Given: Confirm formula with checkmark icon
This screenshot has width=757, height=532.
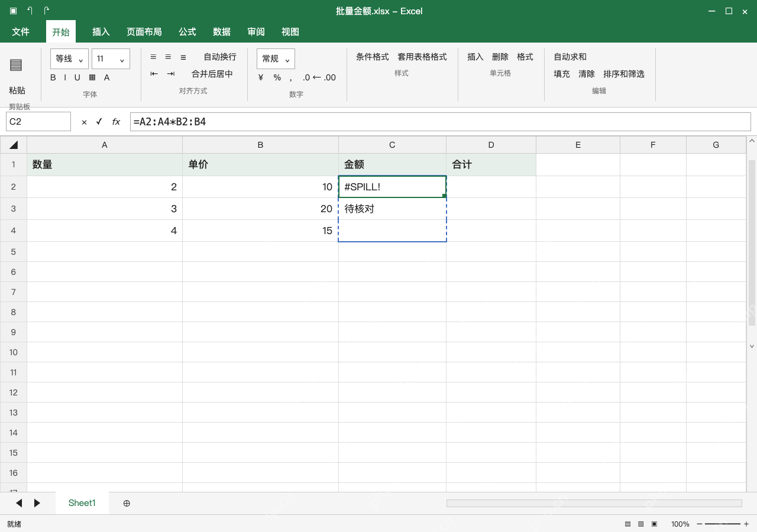Looking at the screenshot, I should click(99, 122).
